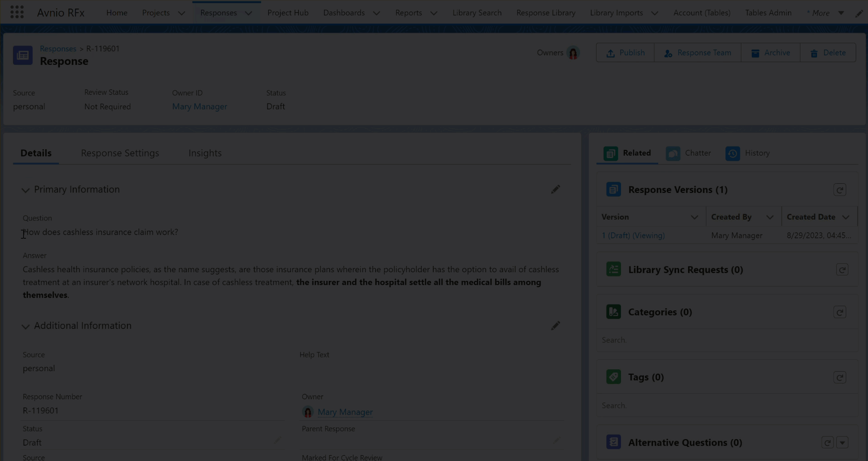
Task: Switch to the Chatter tab
Action: point(689,153)
